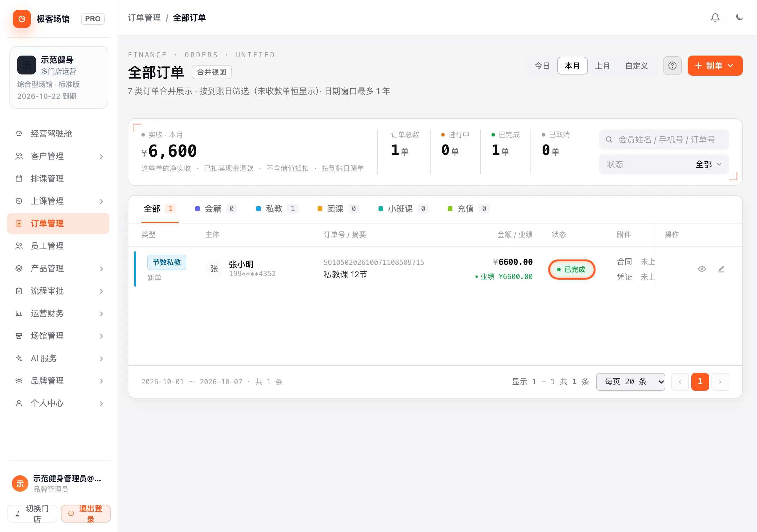This screenshot has width=757, height=532.
Task: Expand 客户管理 menu
Action: coord(58,156)
